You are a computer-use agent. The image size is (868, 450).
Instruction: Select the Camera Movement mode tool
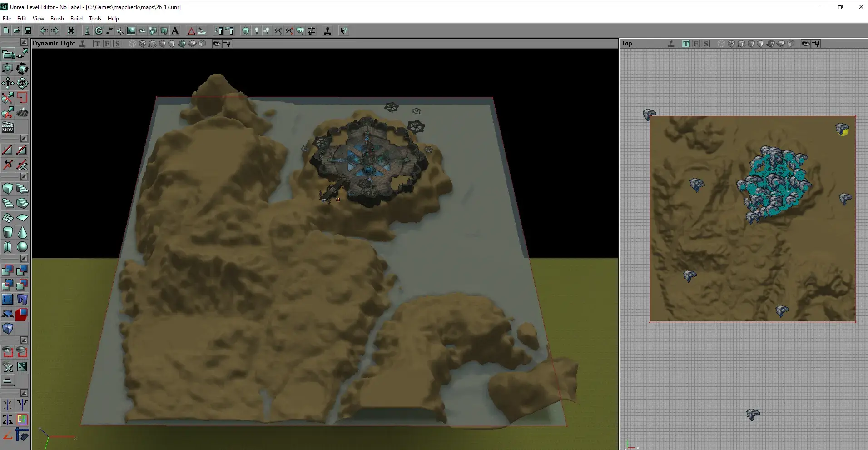pos(8,55)
